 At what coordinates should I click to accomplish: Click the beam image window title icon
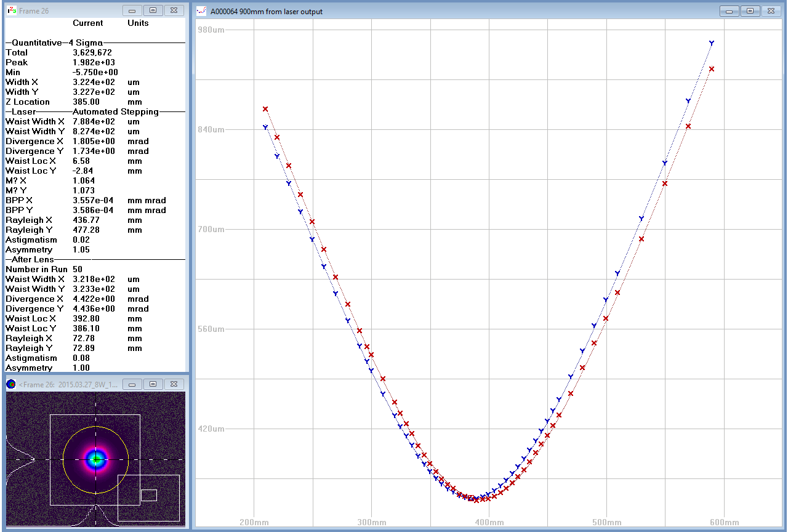11,384
